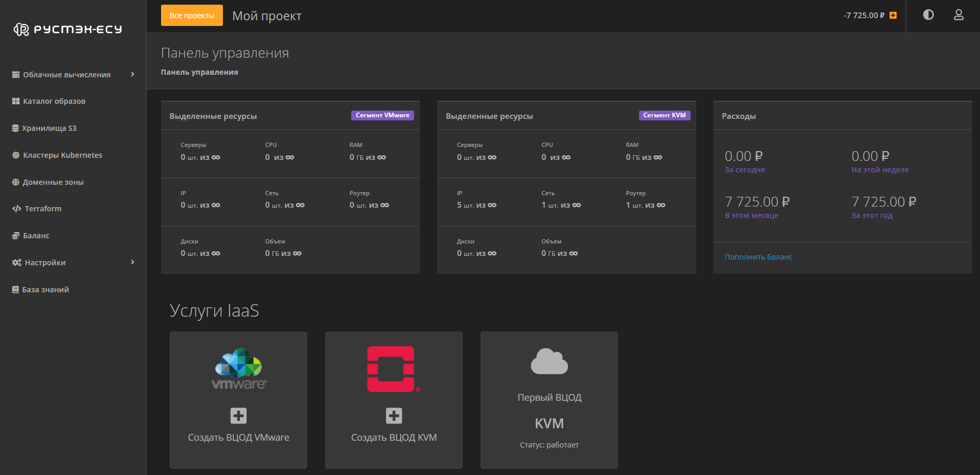Click plus icon for Создать ВЦОД VMware
The width and height of the screenshot is (980, 475).
coord(239,416)
